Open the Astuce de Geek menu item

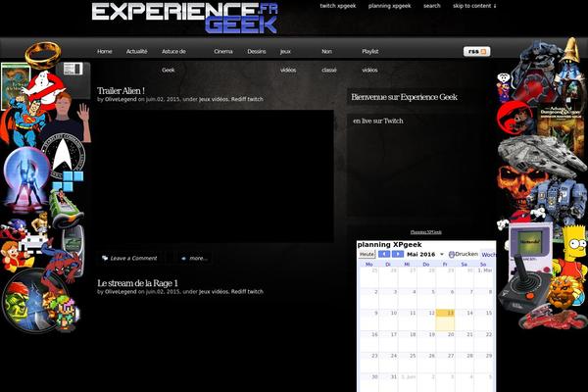[173, 61]
